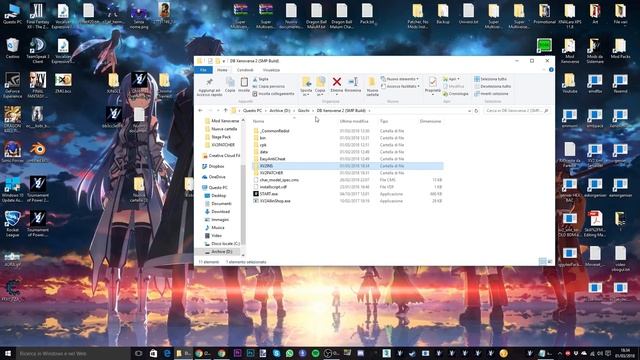Click the Explorer search field

[516, 111]
